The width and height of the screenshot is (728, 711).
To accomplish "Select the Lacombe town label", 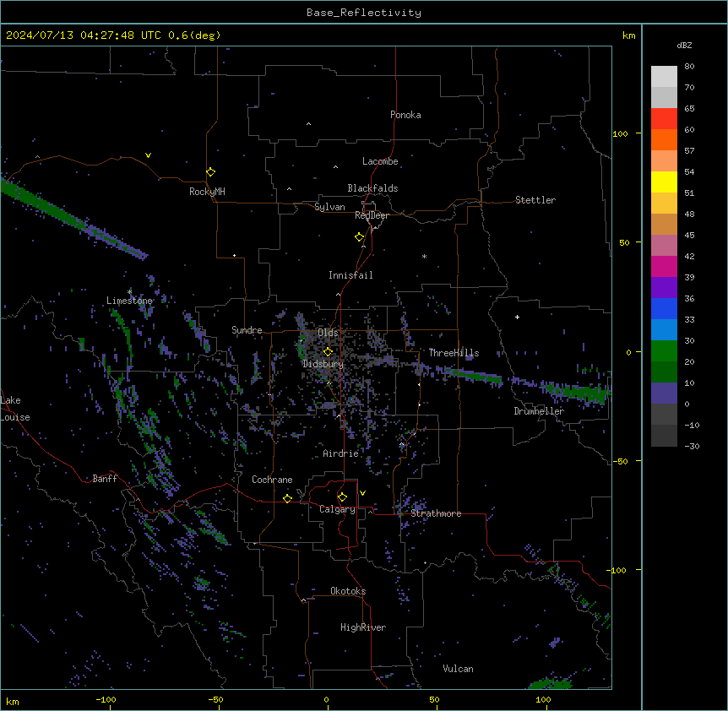I will tap(380, 161).
